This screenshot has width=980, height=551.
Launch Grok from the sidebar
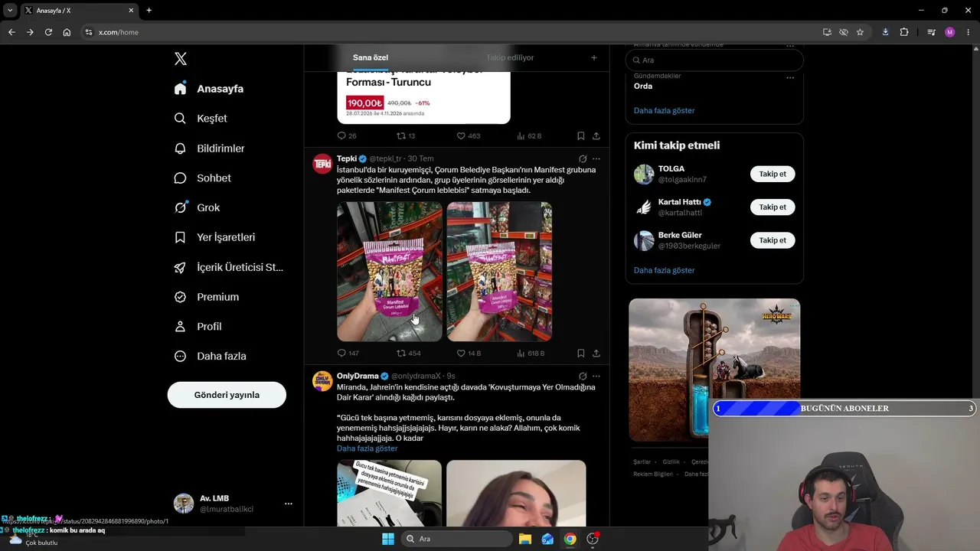point(198,207)
